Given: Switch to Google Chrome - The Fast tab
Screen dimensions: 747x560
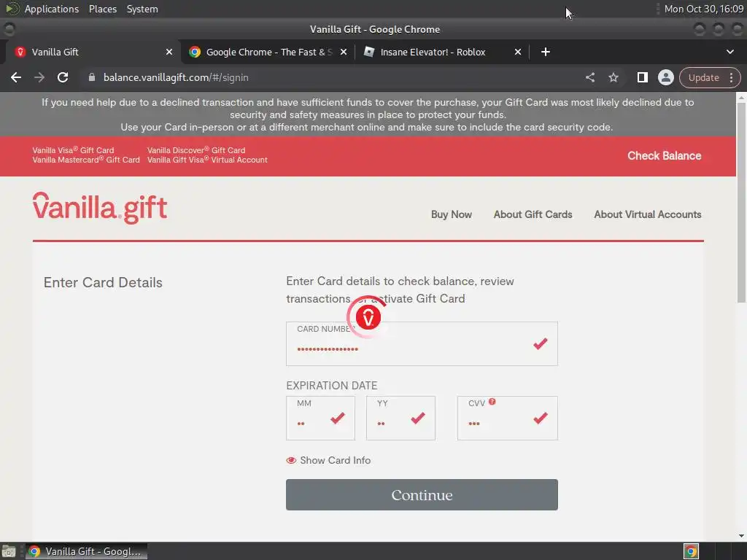Looking at the screenshot, I should tap(267, 52).
